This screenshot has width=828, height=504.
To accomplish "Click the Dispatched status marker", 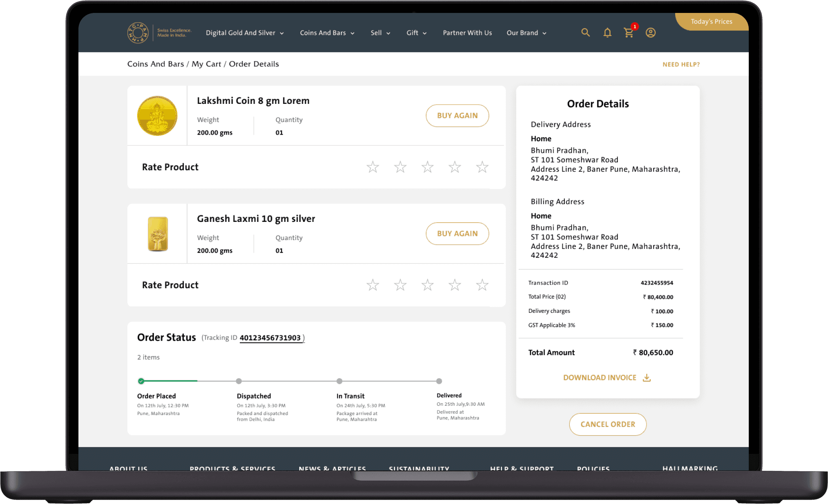I will tap(239, 381).
